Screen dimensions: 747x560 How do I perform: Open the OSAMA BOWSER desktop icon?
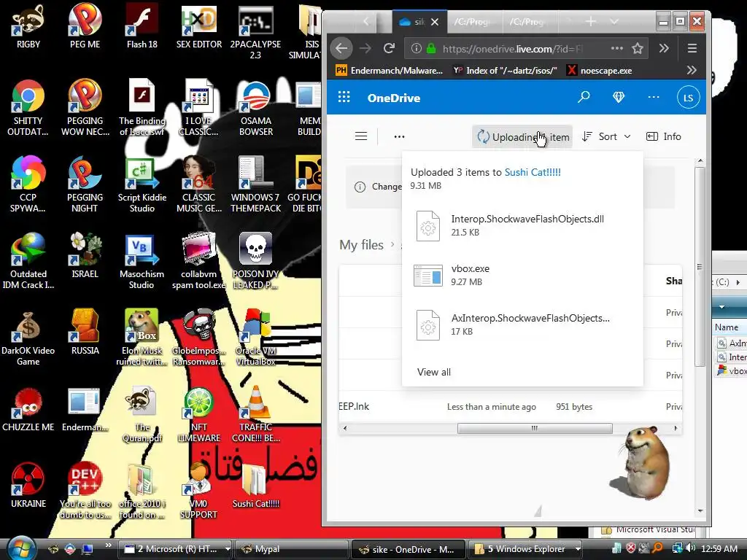(x=256, y=108)
